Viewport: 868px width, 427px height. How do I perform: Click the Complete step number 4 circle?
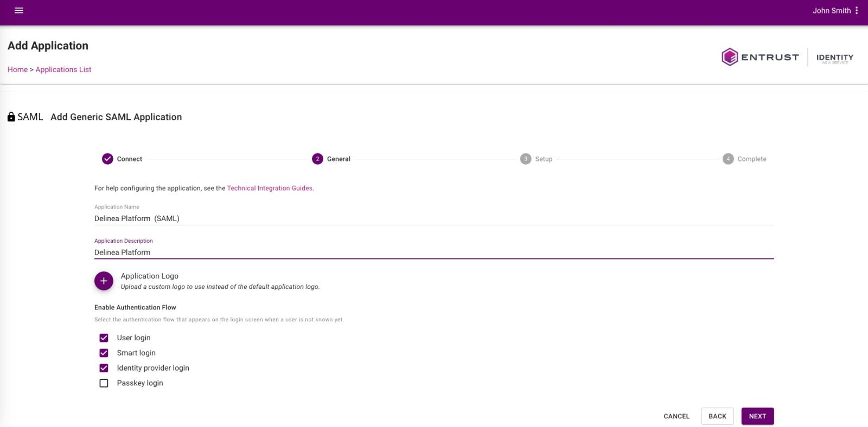click(728, 159)
